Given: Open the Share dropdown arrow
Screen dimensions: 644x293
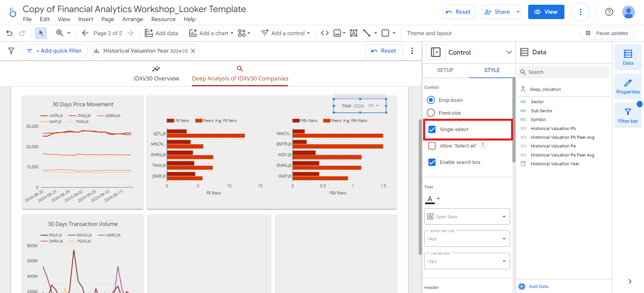Looking at the screenshot, I should (518, 12).
